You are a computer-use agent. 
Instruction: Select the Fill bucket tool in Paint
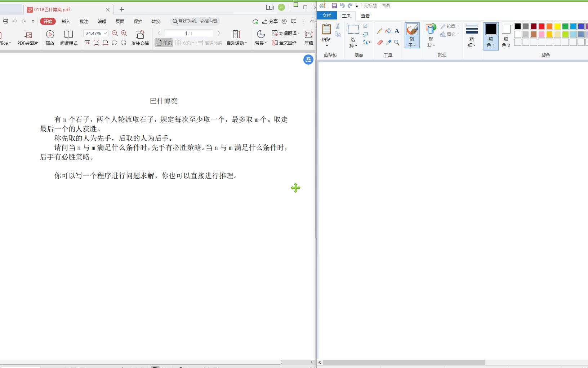388,31
